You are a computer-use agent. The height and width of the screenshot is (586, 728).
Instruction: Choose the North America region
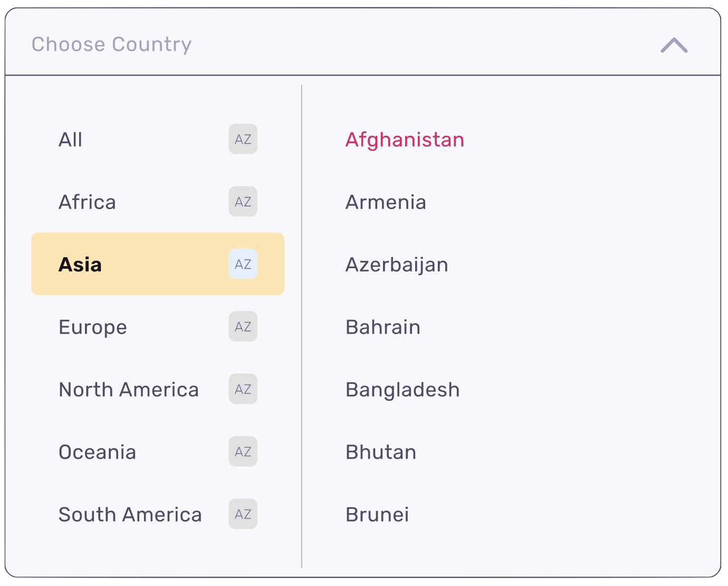(158, 389)
